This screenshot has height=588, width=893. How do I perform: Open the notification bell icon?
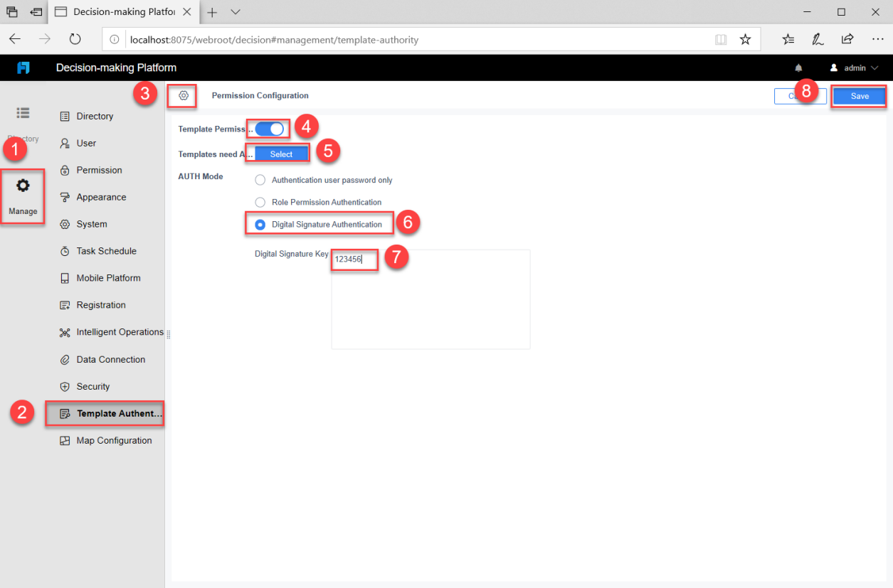[798, 68]
